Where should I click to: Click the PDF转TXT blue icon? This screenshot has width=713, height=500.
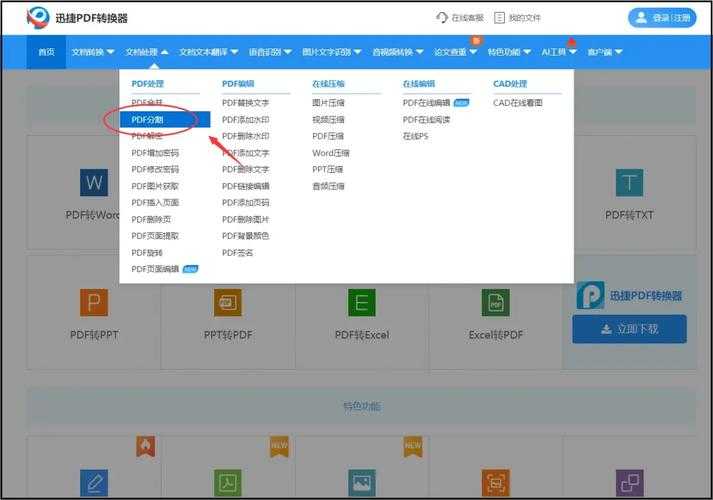[629, 182]
